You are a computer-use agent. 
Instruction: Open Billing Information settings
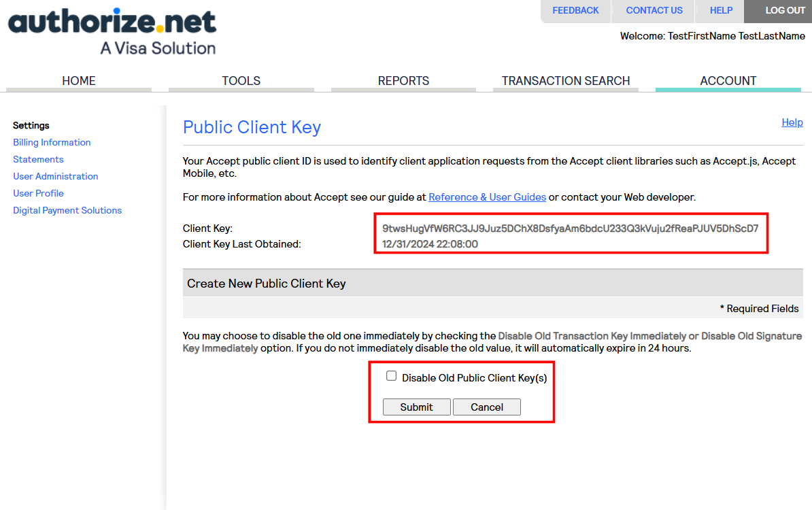[x=52, y=142]
